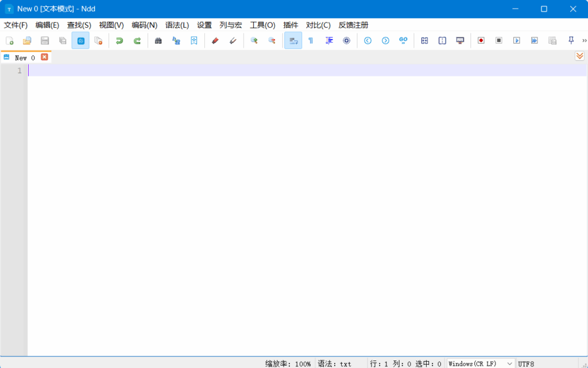Expand the orange document list chevron

(579, 56)
